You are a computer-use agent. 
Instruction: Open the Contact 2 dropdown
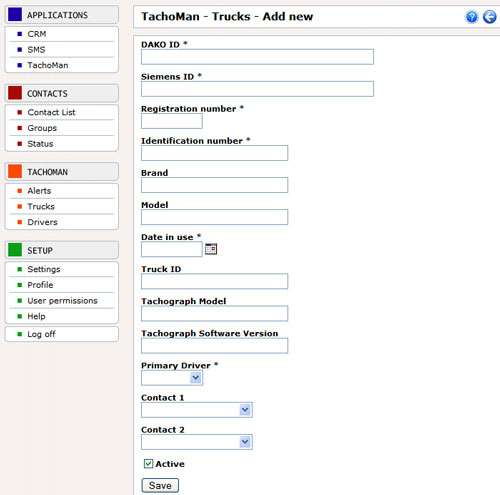point(197,442)
